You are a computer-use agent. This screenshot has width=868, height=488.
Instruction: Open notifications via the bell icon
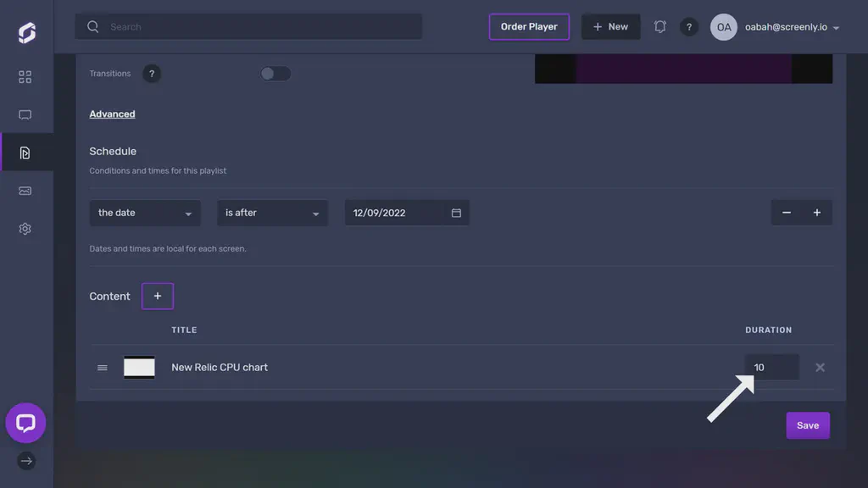click(659, 26)
